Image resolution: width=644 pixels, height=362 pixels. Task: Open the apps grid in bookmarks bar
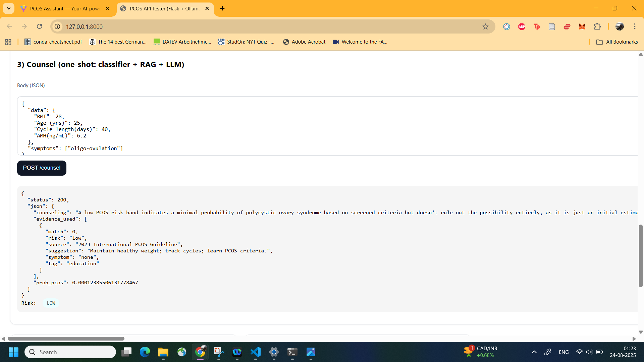tap(8, 42)
